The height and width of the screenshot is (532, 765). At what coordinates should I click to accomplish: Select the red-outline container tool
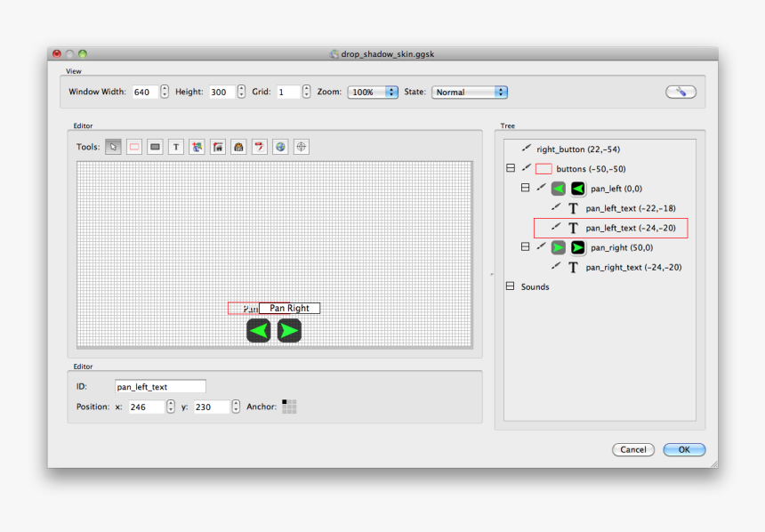pos(134,147)
